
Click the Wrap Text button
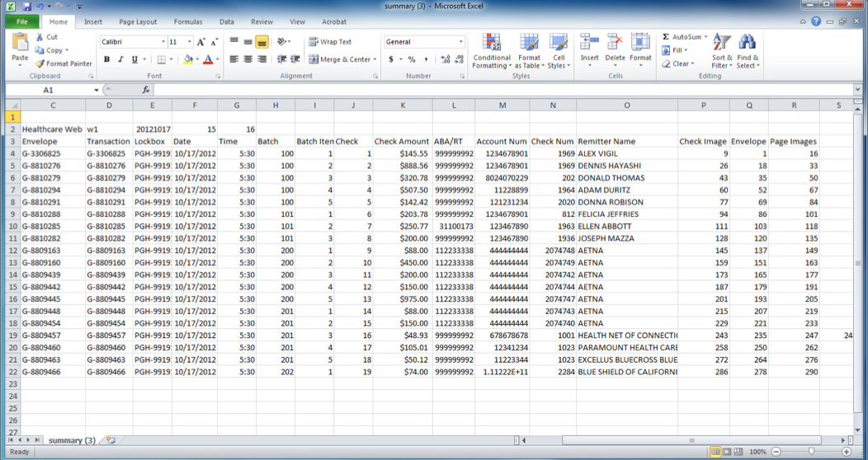[330, 42]
